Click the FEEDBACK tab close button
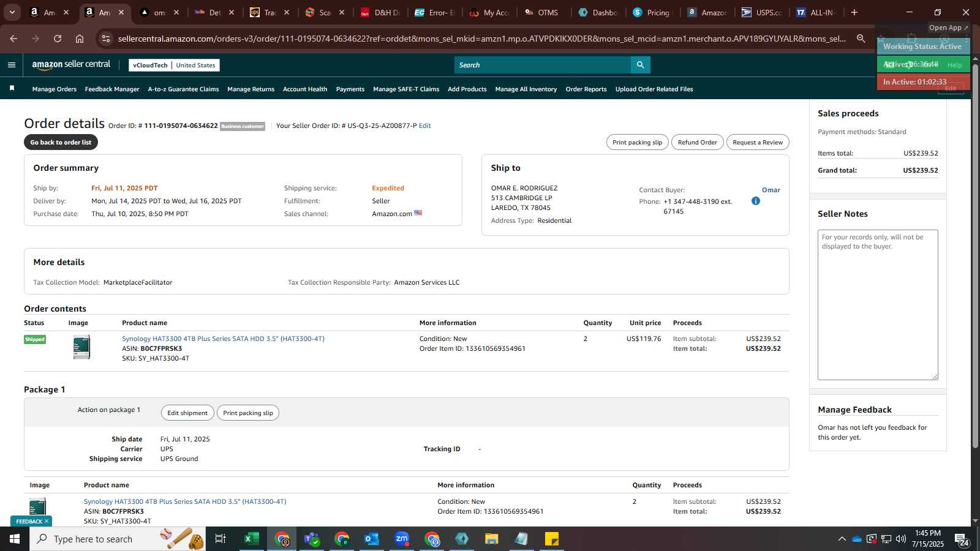Viewport: 980px width, 551px height. [46, 522]
